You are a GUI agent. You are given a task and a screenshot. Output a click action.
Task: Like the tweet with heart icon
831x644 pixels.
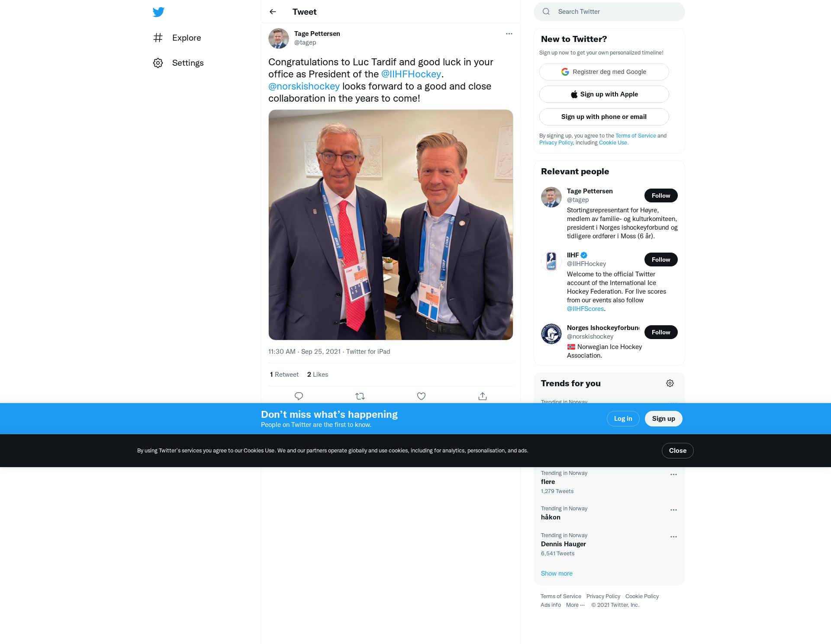[x=421, y=396]
